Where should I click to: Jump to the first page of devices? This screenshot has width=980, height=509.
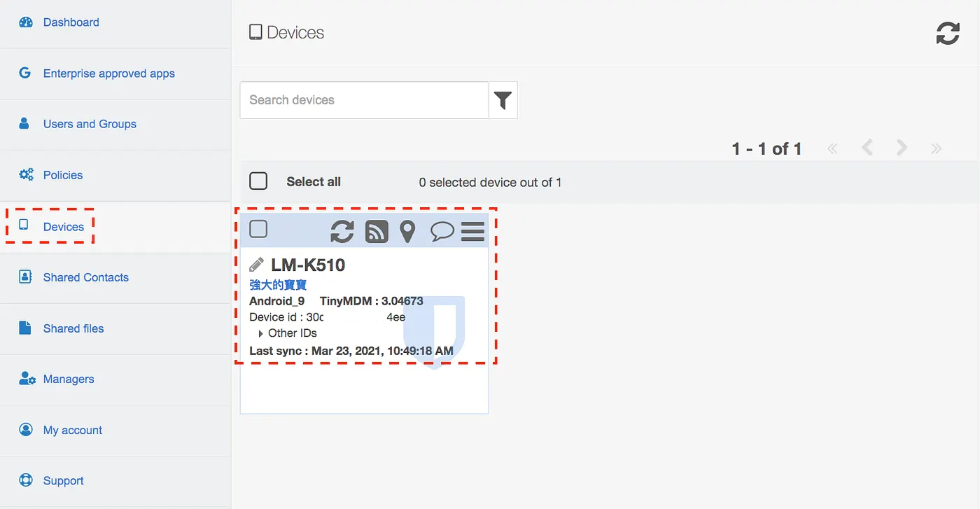tap(832, 148)
